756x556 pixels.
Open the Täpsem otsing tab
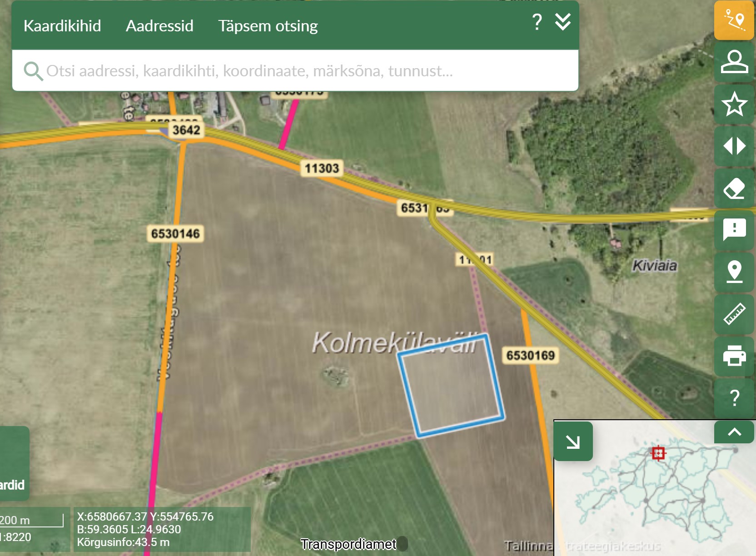click(x=268, y=26)
